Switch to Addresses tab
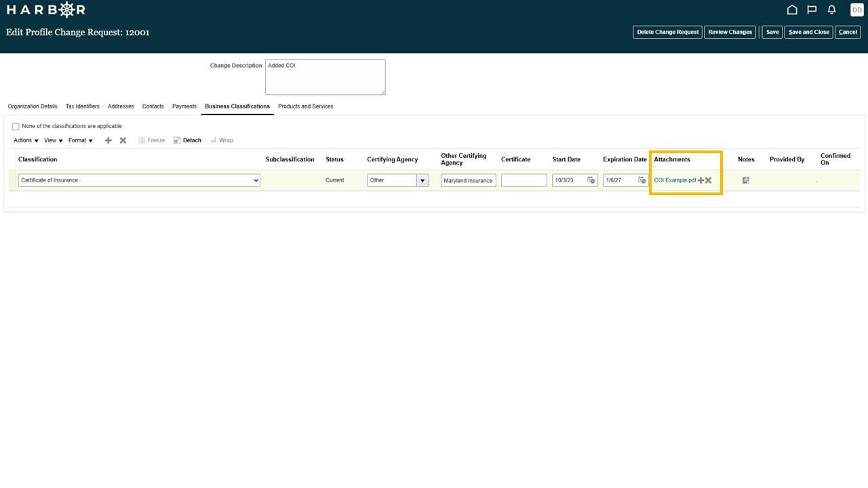This screenshot has height=488, width=868. click(x=121, y=106)
